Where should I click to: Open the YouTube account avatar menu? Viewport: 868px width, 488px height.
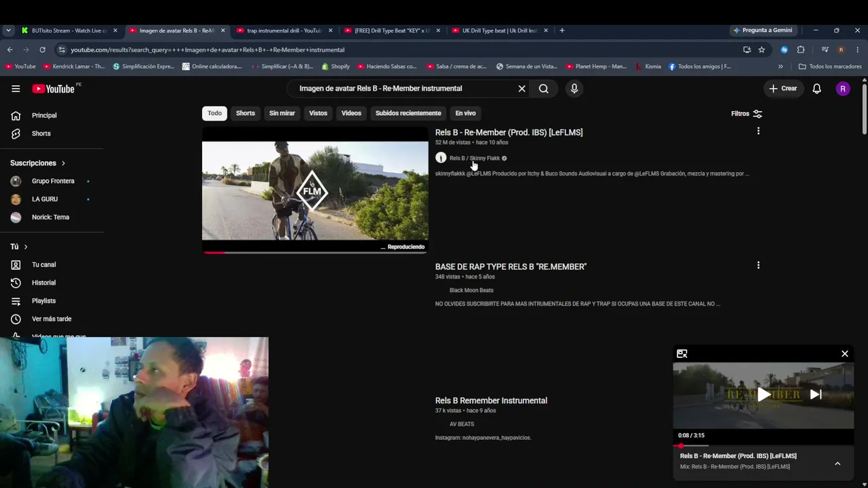(x=843, y=89)
